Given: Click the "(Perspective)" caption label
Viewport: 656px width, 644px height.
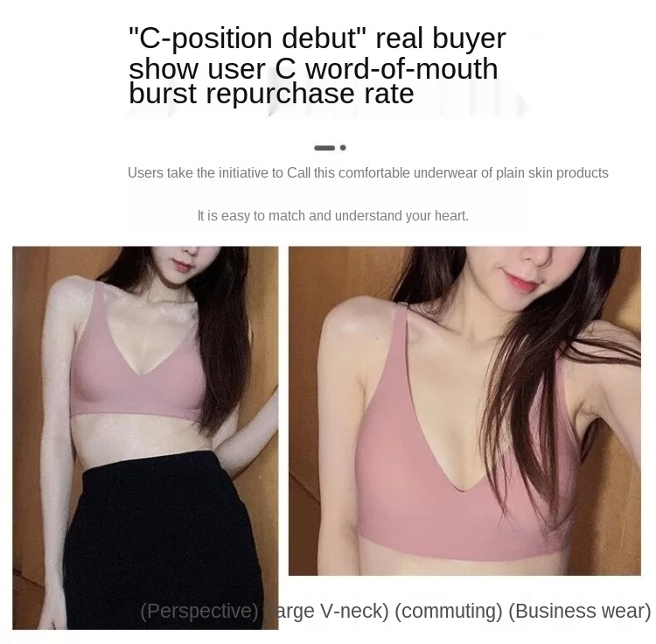Looking at the screenshot, I should 199,611.
